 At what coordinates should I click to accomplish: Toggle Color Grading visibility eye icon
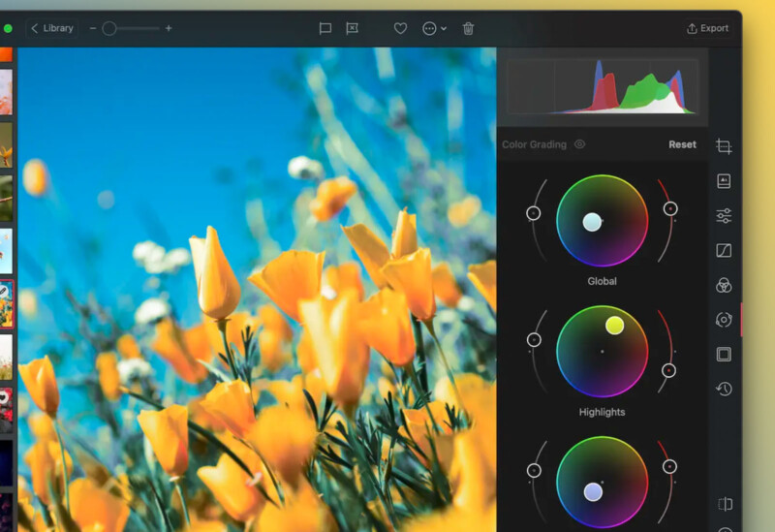click(x=579, y=143)
